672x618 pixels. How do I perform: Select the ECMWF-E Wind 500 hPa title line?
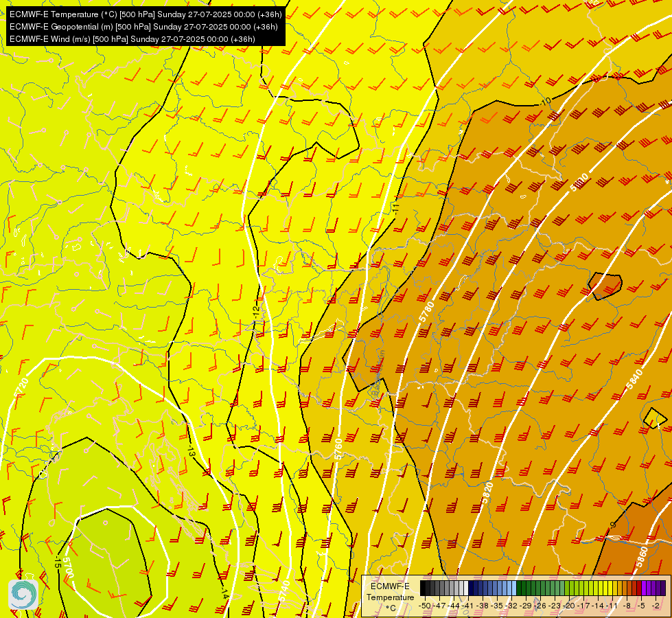pyautogui.click(x=132, y=39)
